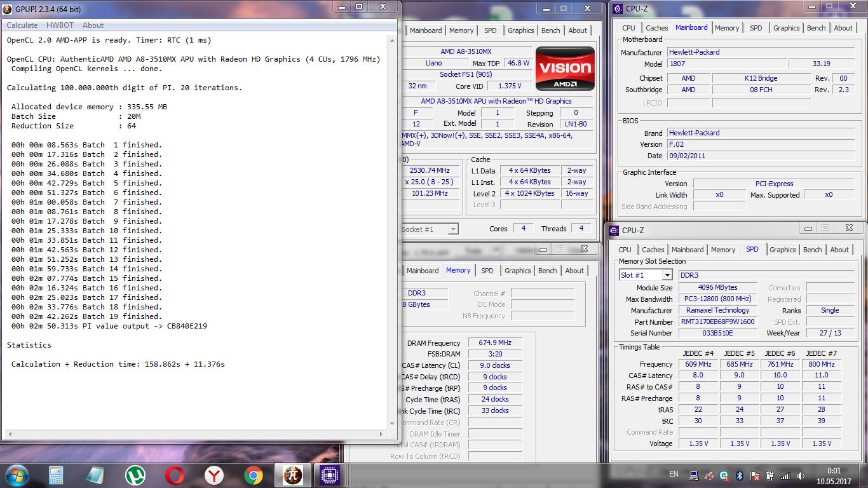The image size is (868, 488).
Task: Open the Bluetooth tray icon
Action: tap(740, 475)
